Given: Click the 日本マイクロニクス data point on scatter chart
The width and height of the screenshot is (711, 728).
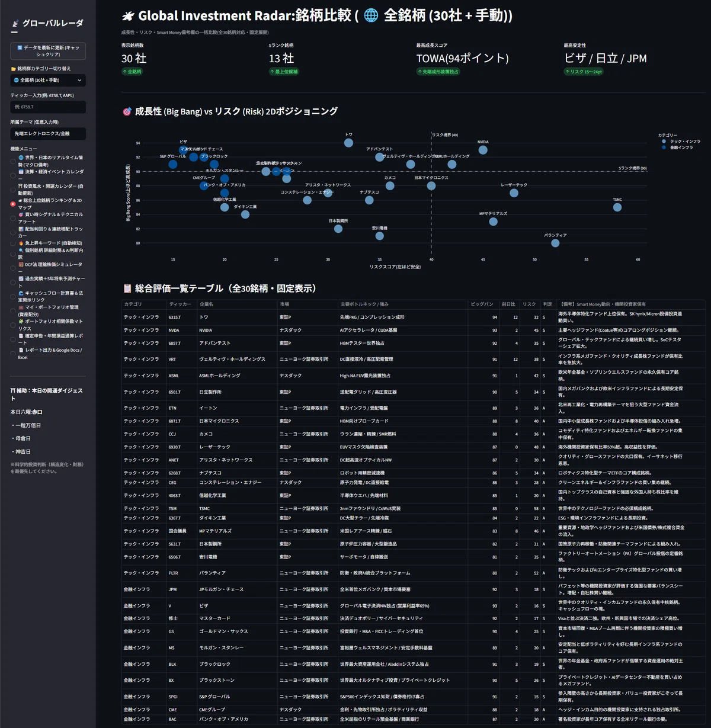Looking at the screenshot, I should click(431, 186).
